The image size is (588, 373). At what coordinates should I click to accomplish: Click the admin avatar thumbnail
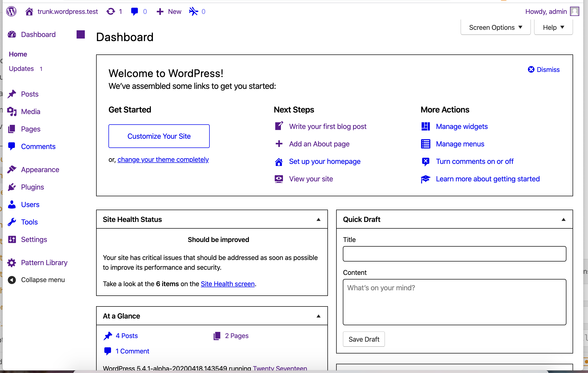(x=574, y=12)
